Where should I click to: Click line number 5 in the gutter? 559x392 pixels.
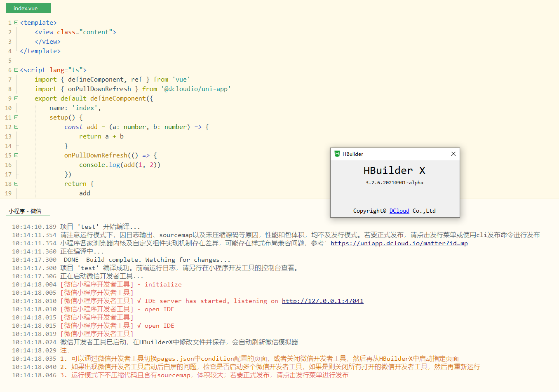pos(10,61)
